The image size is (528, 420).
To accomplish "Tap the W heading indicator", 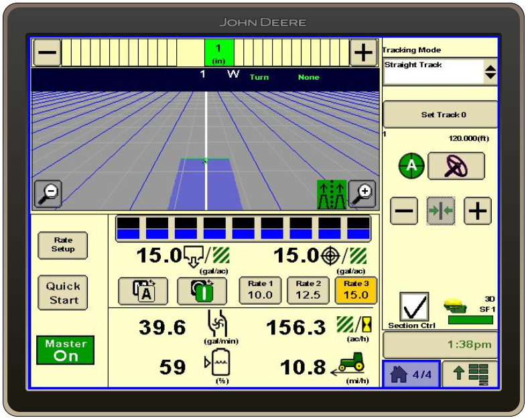I will [x=233, y=74].
